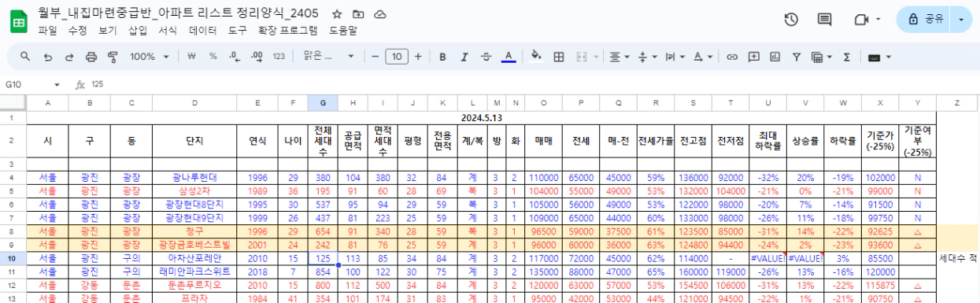Create a filter
Image resolution: width=980 pixels, height=303 pixels.
coord(796,57)
